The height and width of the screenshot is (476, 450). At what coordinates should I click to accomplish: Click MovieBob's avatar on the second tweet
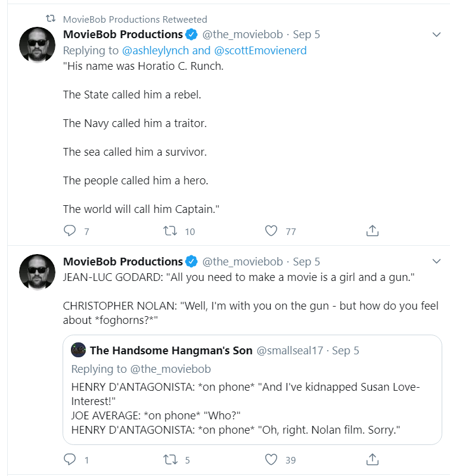click(38, 272)
